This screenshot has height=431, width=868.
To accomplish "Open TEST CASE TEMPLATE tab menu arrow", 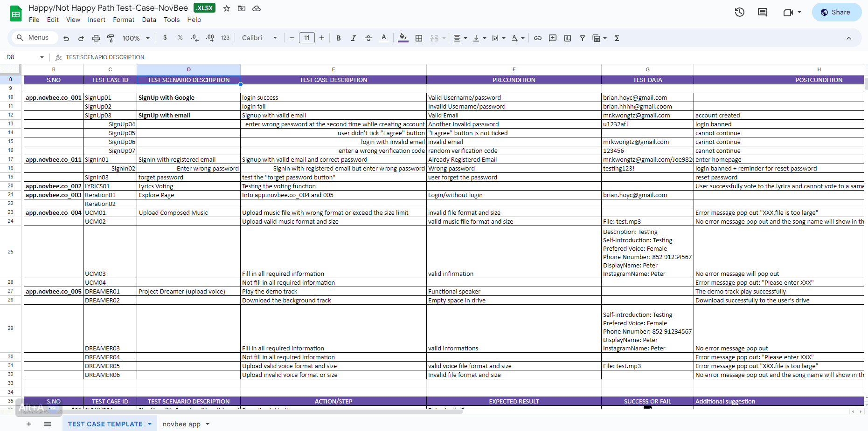I will pyautogui.click(x=150, y=424).
